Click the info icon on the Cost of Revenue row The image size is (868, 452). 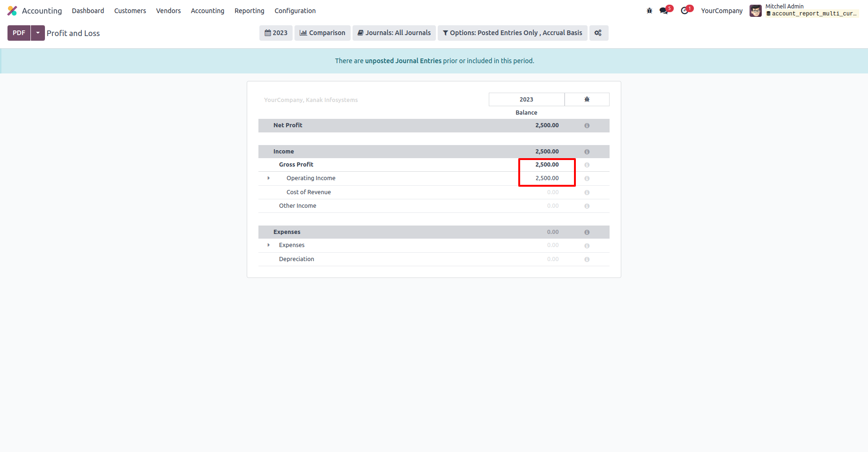coord(587,192)
